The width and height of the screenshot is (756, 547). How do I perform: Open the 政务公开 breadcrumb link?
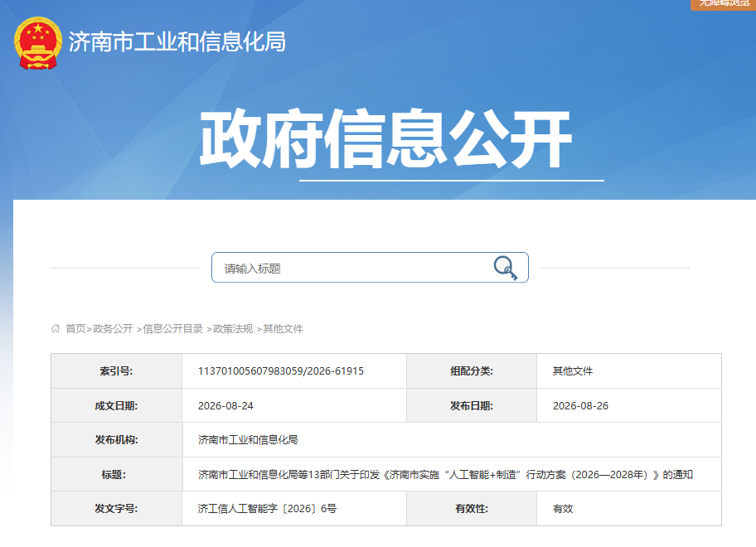[113, 329]
